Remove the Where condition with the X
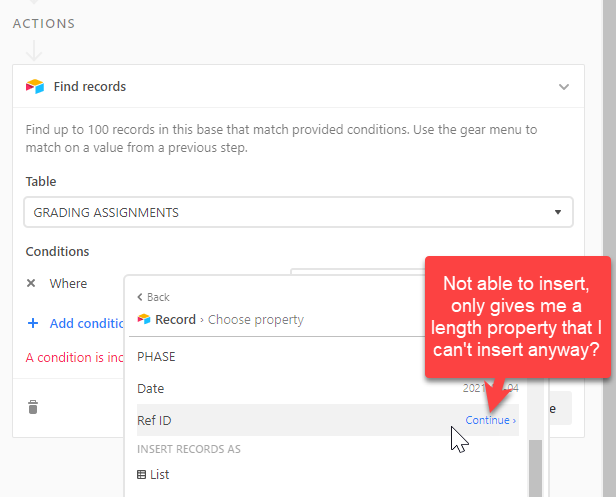616x497 pixels. (31, 283)
